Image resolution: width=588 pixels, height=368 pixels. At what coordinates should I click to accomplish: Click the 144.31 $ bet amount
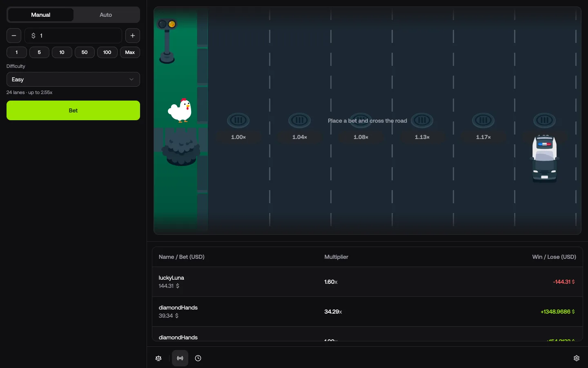pyautogui.click(x=169, y=286)
